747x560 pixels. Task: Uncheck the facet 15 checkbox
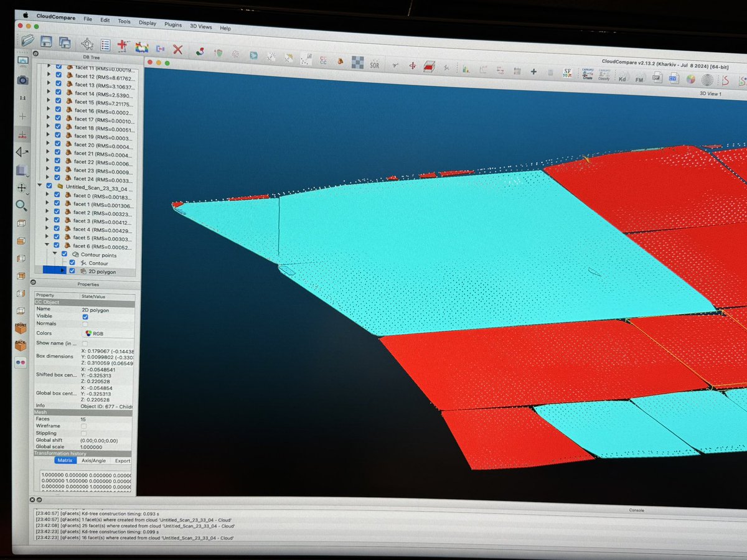pos(58,102)
